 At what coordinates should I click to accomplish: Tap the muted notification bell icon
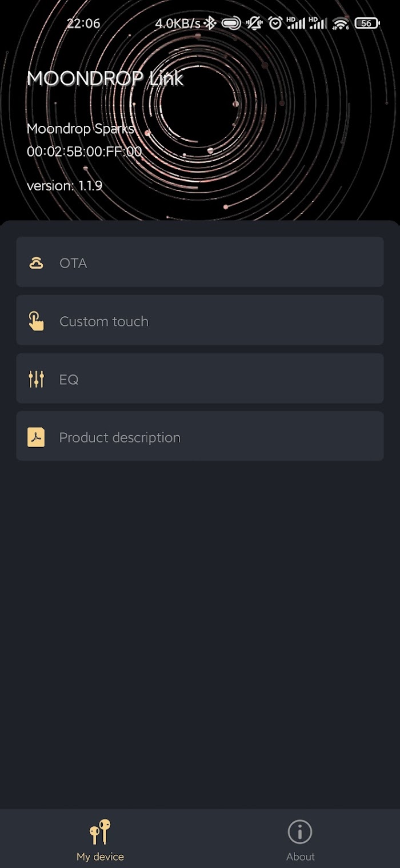(x=254, y=23)
